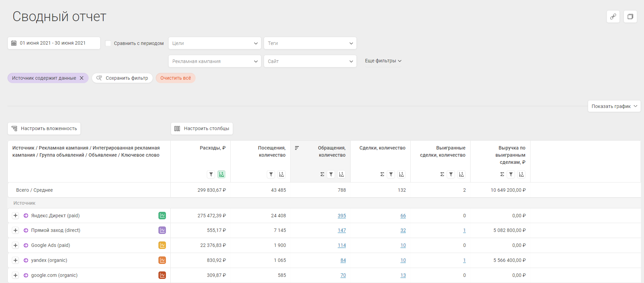
Task: Open the Рекламная кампания dropdown
Action: click(x=215, y=61)
